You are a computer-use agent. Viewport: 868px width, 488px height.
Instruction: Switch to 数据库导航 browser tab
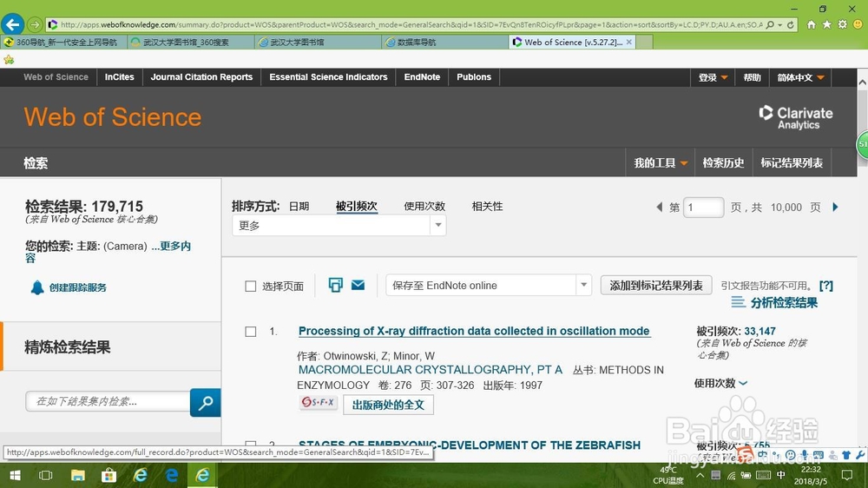(445, 42)
